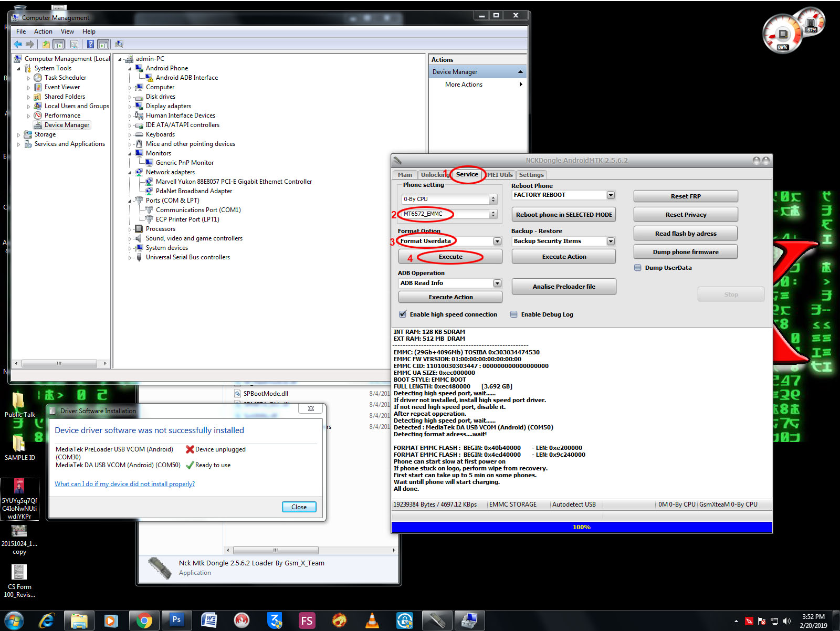Click the blue Help question mark icon
840x631 pixels.
pyautogui.click(x=90, y=44)
